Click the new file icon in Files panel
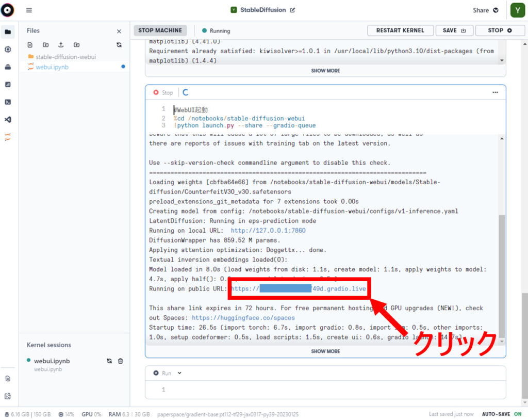Screen dimensions: 528x420 pyautogui.click(x=30, y=45)
